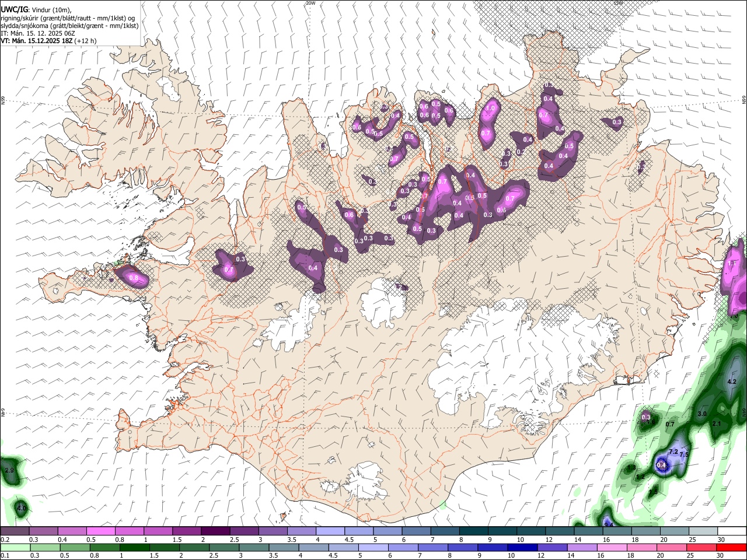Click the '7.2' value in blue rain cell
This screenshot has width=747, height=560.
click(x=673, y=452)
